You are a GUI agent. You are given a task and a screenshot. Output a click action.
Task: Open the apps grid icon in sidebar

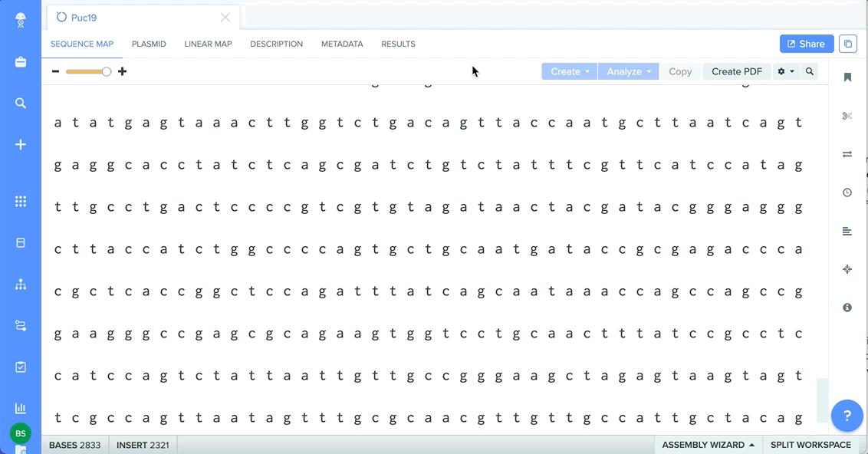[x=21, y=202]
